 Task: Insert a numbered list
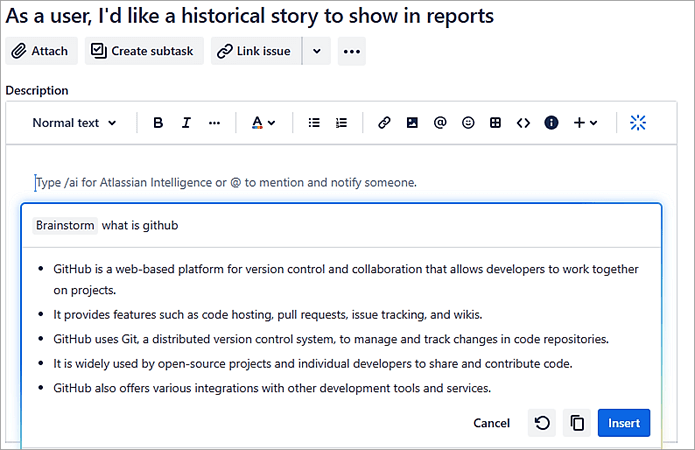[x=341, y=123]
